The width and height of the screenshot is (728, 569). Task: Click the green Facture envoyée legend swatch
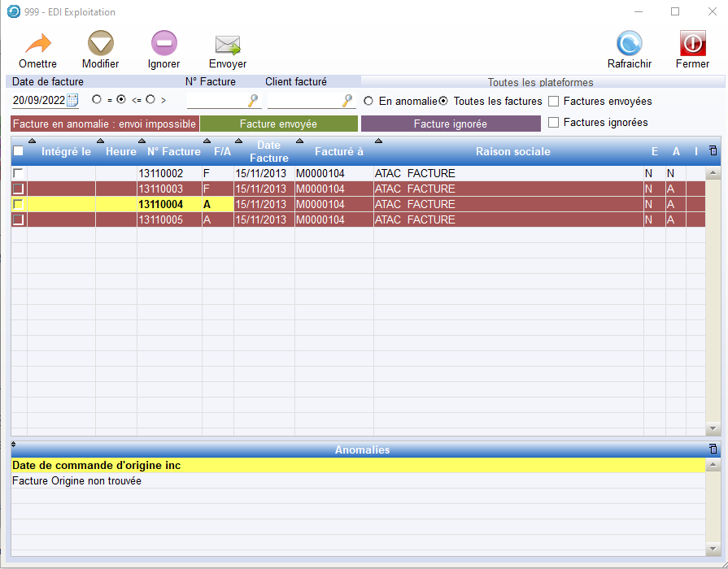(x=278, y=124)
